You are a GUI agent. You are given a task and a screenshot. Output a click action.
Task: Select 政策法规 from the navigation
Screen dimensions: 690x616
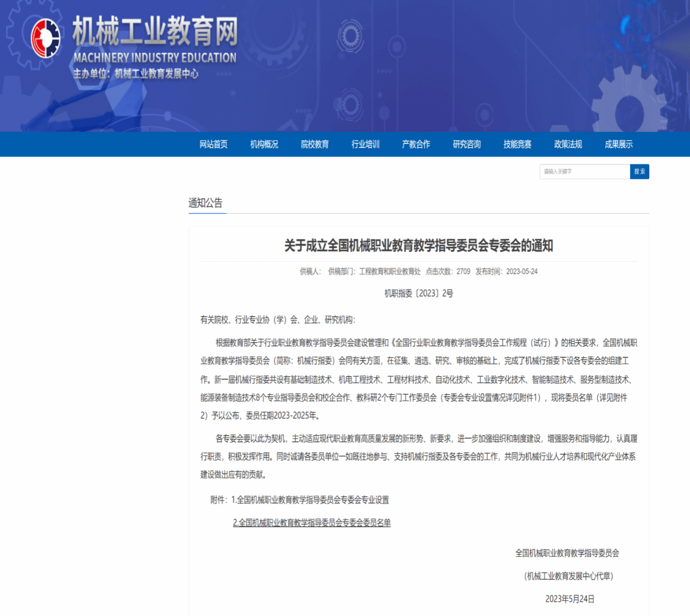(568, 144)
